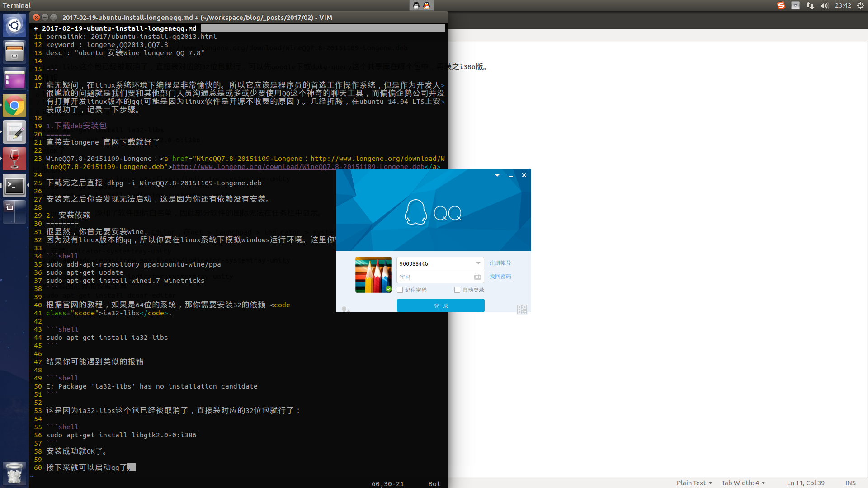
Task: Open the 注册帐号 register account link
Action: coord(500,263)
